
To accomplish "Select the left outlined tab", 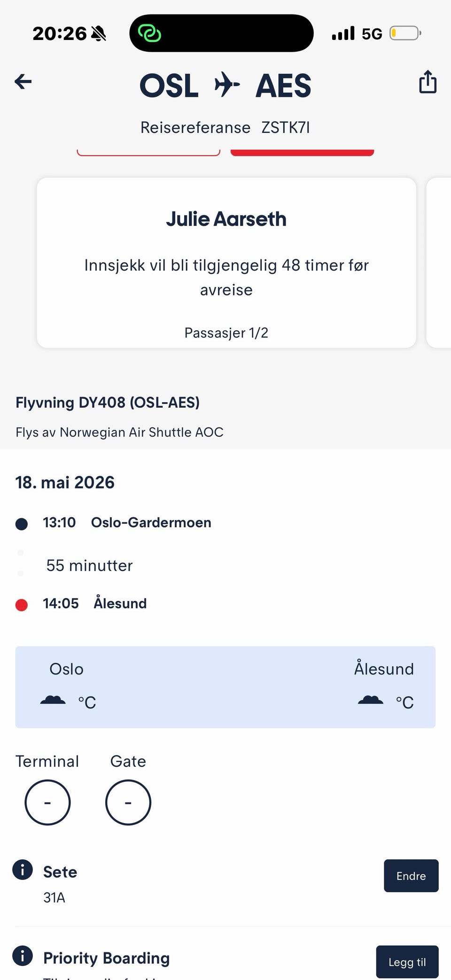I will point(148,152).
